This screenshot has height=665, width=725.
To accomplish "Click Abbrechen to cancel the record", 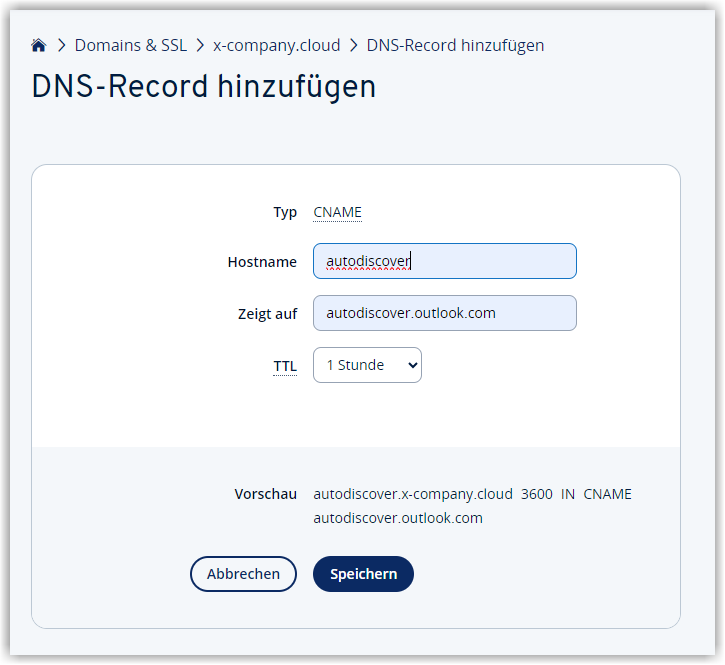I will point(243,574).
